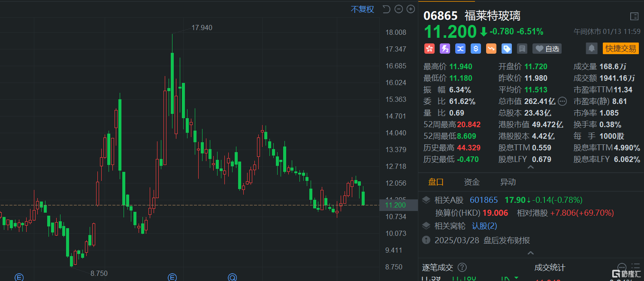The image size is (644, 281).
Task: Open 快捷交易 quick trade
Action: coord(620,49)
